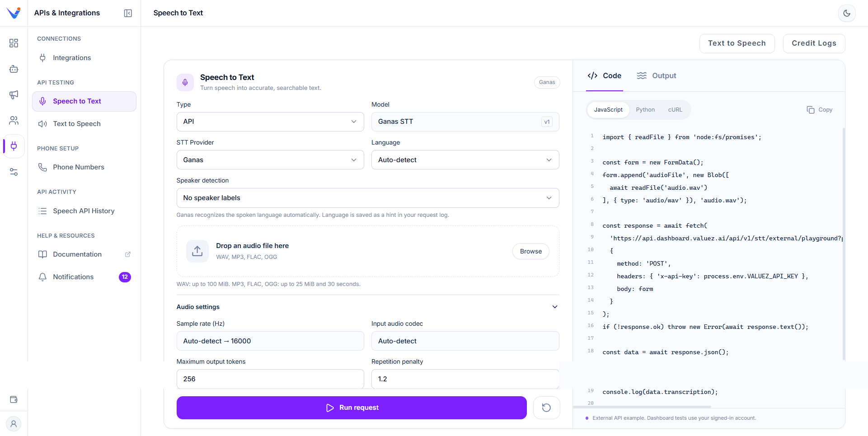
Task: Open the Language dropdown showing Auto-detect
Action: click(x=465, y=160)
